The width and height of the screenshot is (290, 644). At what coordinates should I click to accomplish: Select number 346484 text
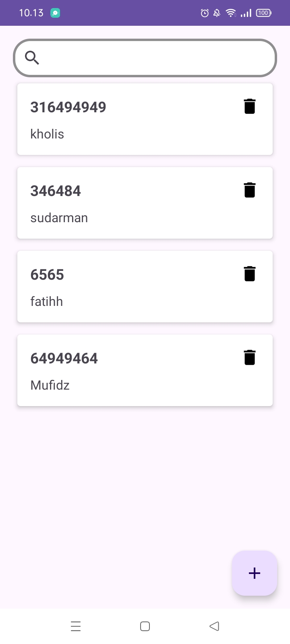(x=56, y=191)
